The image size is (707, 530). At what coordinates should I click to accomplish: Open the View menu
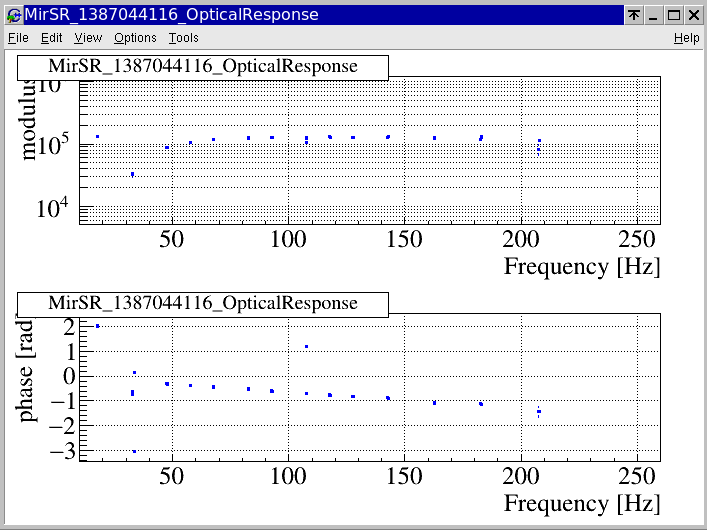coord(88,38)
